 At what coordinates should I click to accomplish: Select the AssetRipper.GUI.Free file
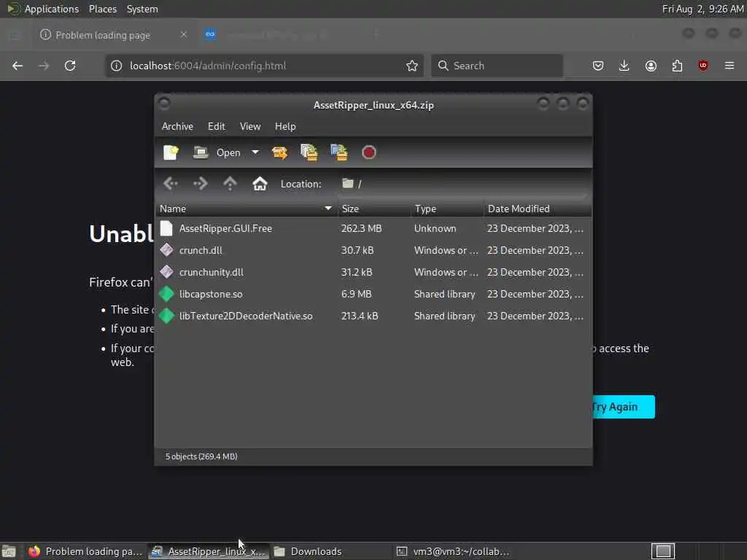point(373,228)
